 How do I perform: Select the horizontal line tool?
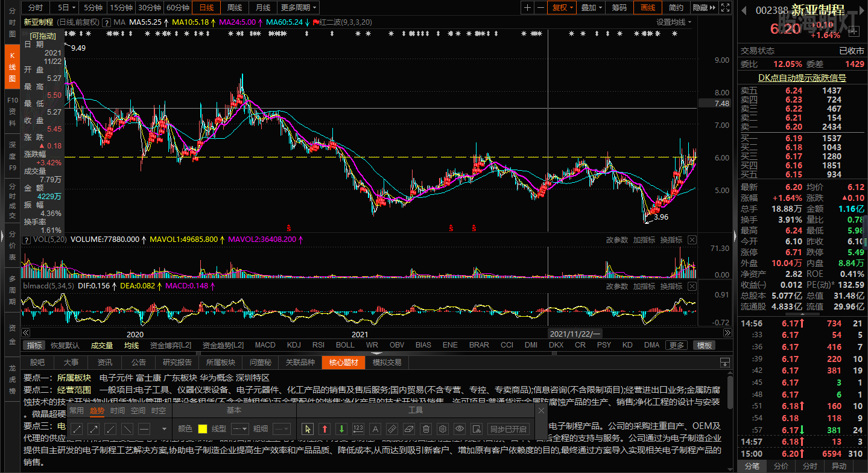(144, 429)
